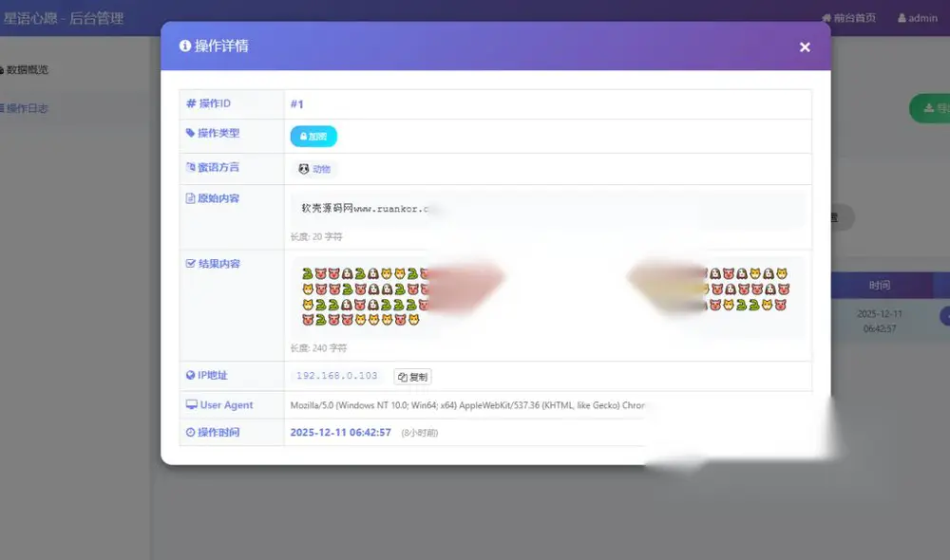Click the info icon beside 操作详情 title
950x560 pixels.
[185, 46]
